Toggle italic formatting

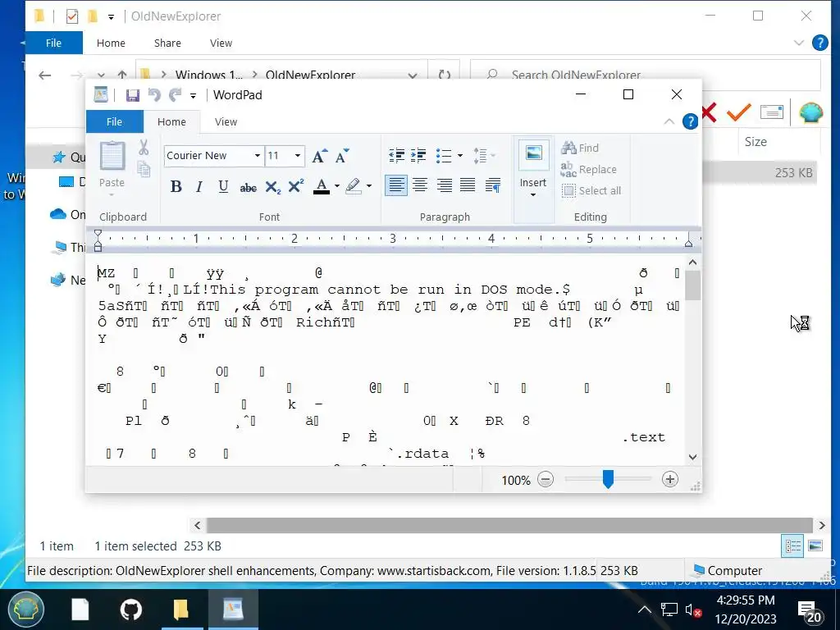click(199, 186)
